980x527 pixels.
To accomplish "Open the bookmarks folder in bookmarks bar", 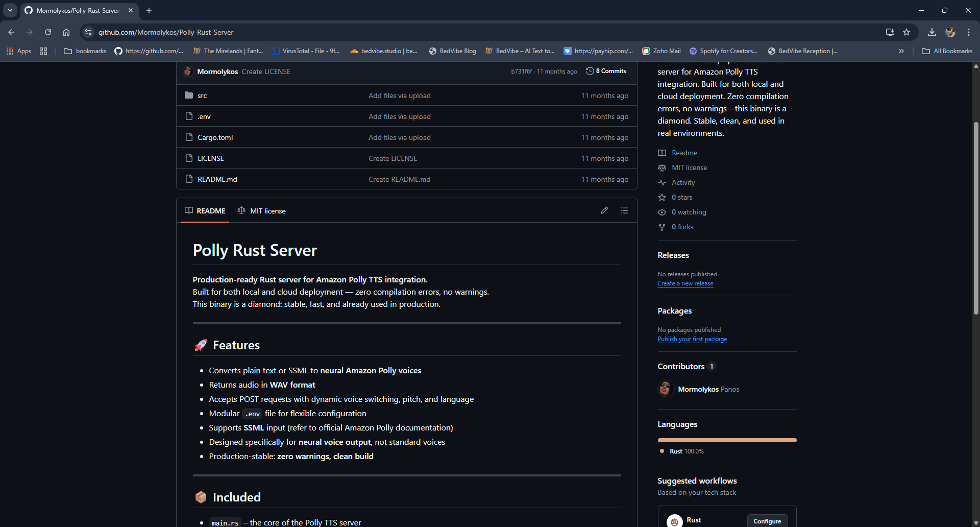I will pos(85,51).
